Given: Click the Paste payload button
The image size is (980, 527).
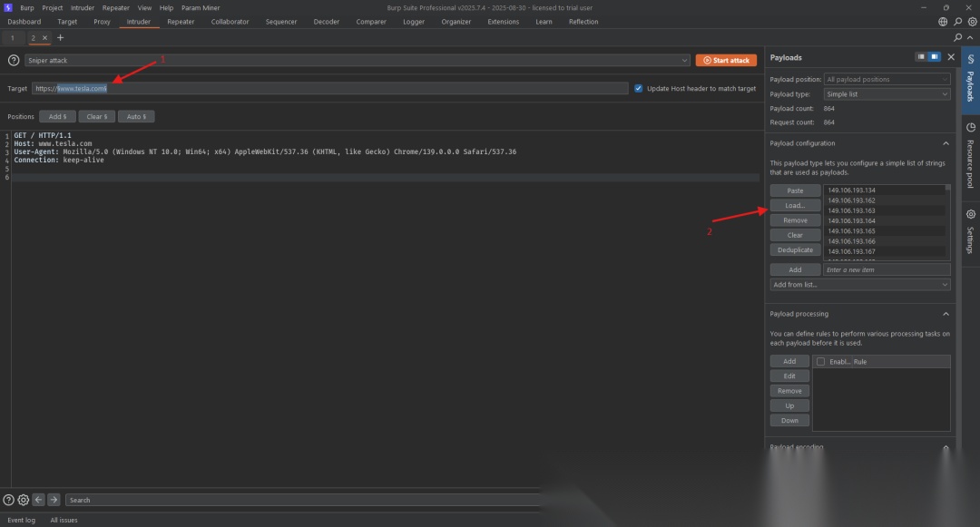Looking at the screenshot, I should pos(795,190).
